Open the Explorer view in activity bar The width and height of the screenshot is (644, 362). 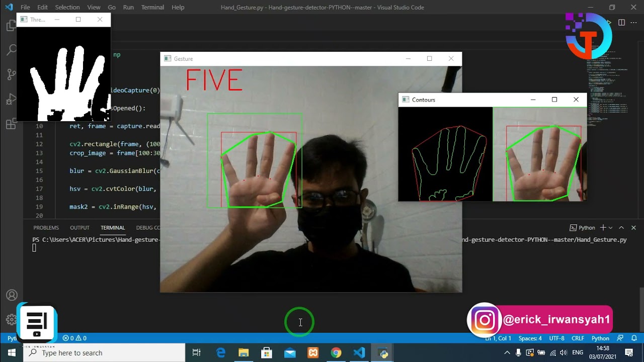coord(11,26)
